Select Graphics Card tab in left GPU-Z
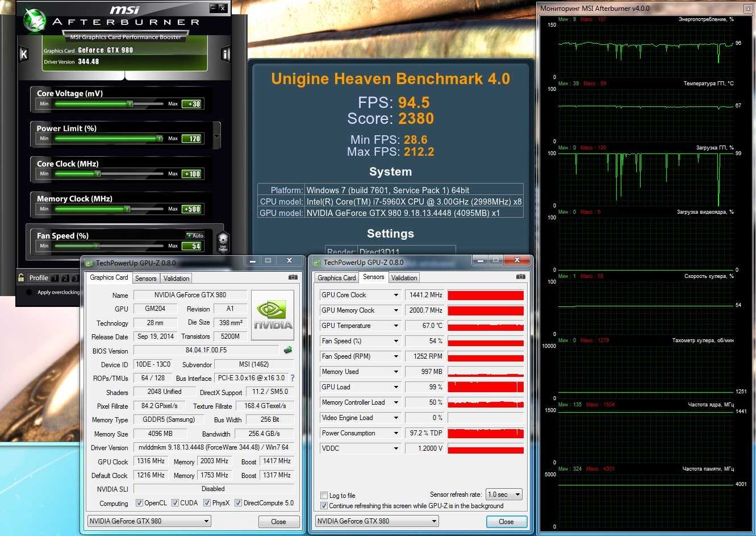Image resolution: width=756 pixels, height=536 pixels. (x=109, y=277)
